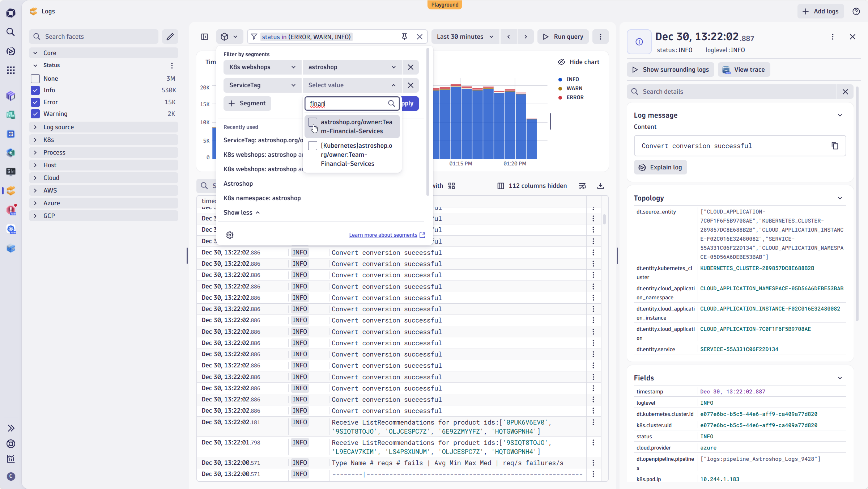Image resolution: width=868 pixels, height=489 pixels.
Task: Download the log table via download icon
Action: tap(600, 186)
